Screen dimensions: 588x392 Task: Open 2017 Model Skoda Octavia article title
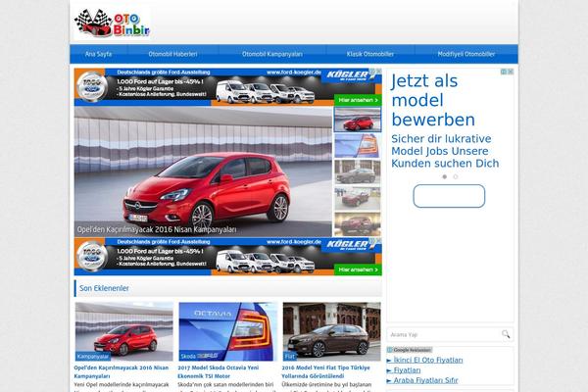[x=219, y=371]
